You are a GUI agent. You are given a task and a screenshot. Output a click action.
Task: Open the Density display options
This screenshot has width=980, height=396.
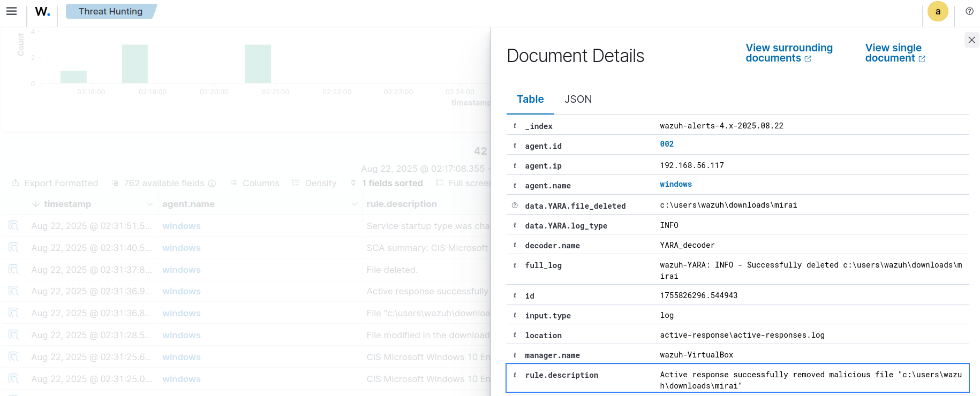(x=314, y=183)
